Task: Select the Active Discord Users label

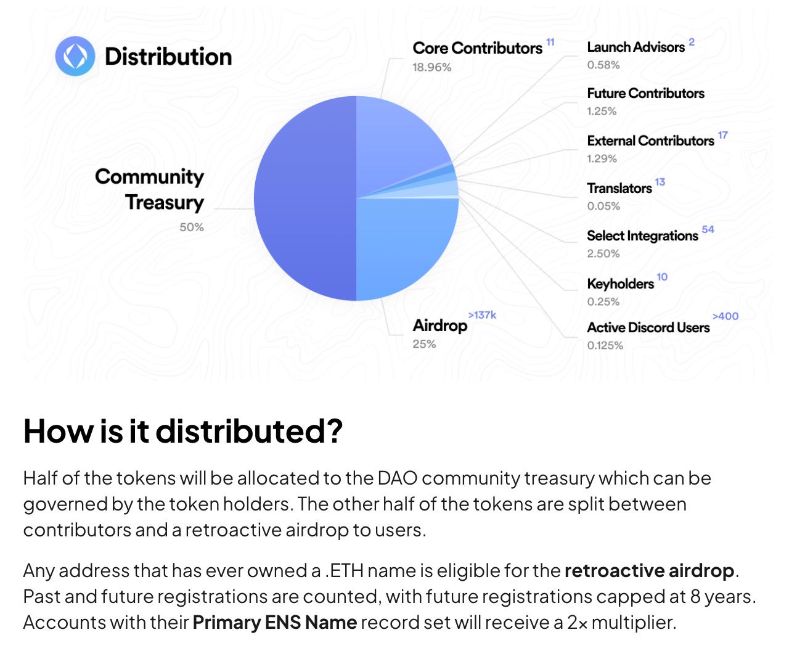Action: click(x=648, y=328)
